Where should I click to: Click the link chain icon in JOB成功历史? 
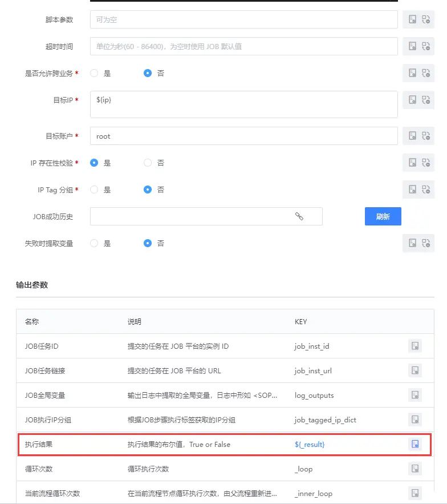299,216
